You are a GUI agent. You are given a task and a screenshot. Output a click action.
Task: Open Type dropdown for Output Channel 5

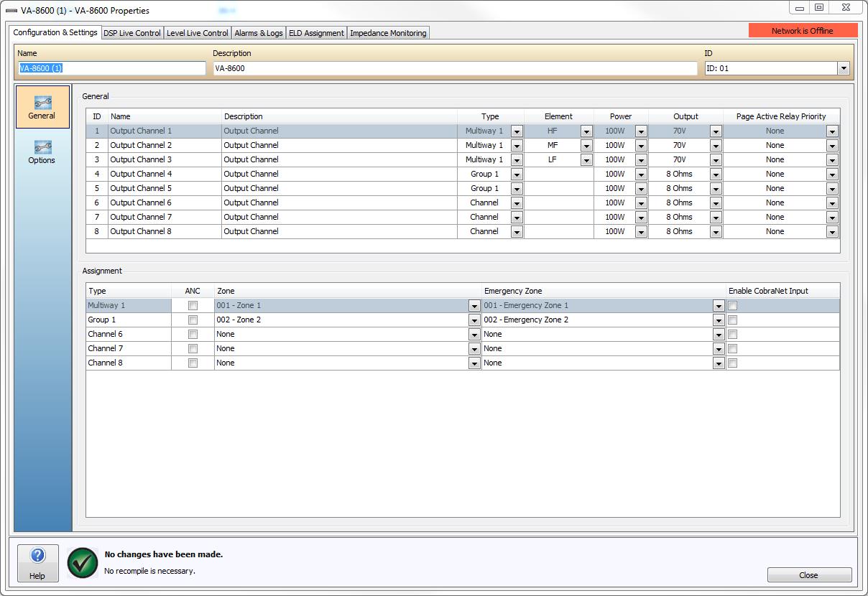(x=516, y=189)
